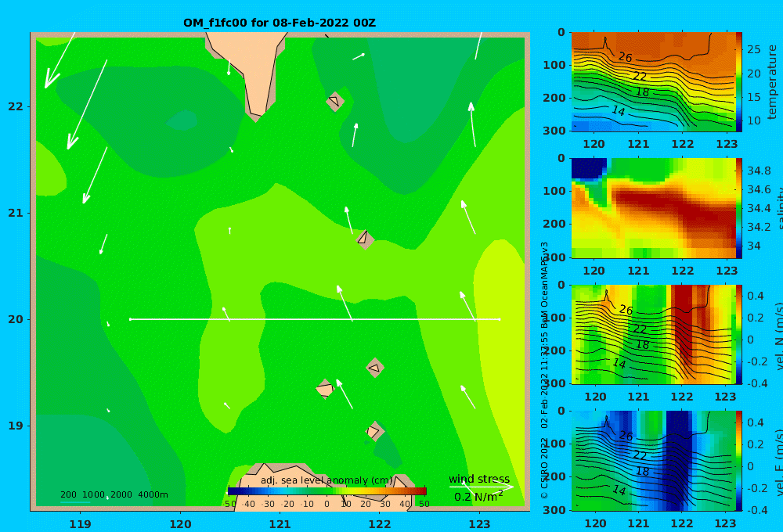Click the '25' tick on temperature colorbar

pos(753,49)
